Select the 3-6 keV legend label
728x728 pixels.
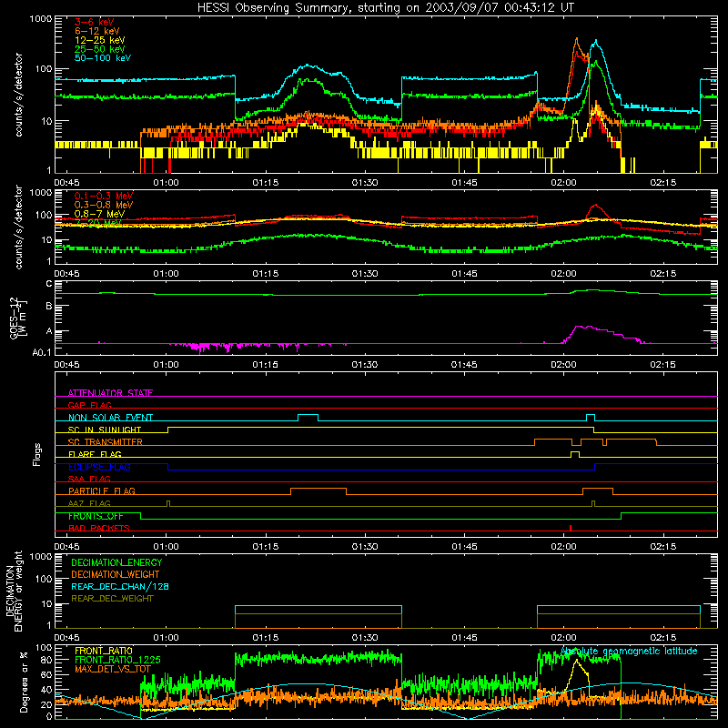pyautogui.click(x=94, y=22)
